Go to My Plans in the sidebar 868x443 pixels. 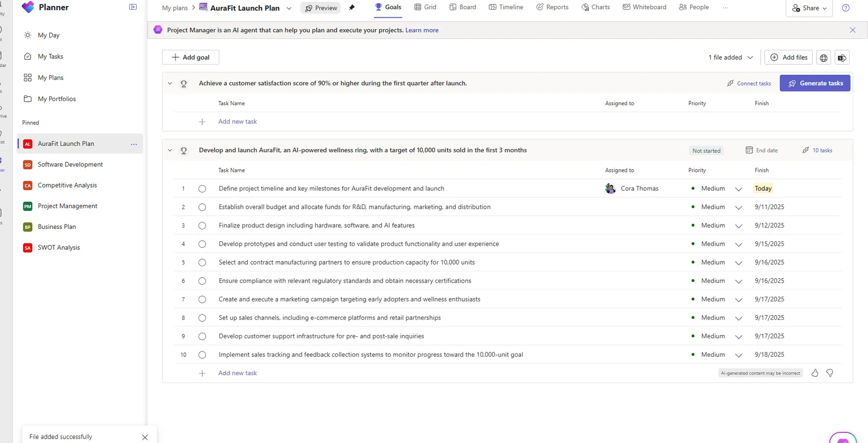[x=50, y=78]
